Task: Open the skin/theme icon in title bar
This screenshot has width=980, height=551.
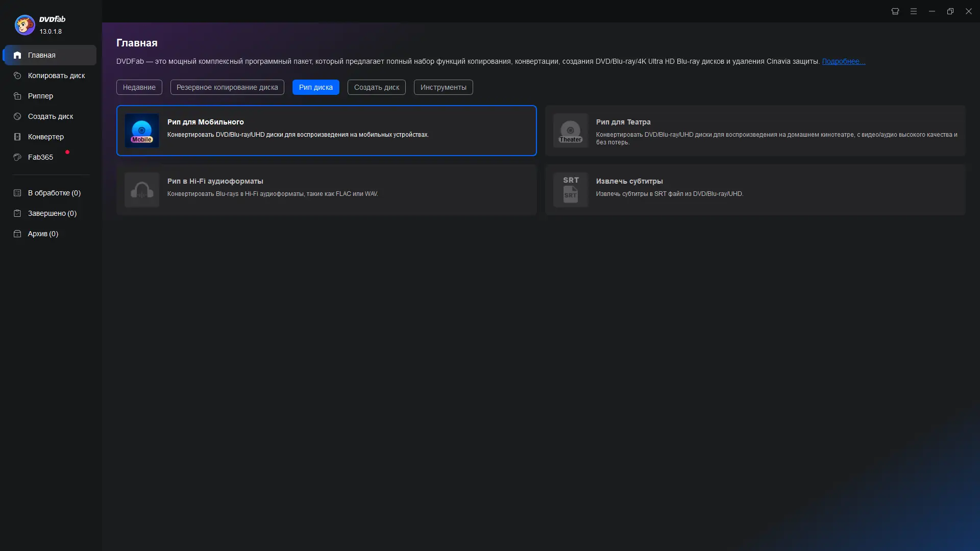Action: [895, 11]
